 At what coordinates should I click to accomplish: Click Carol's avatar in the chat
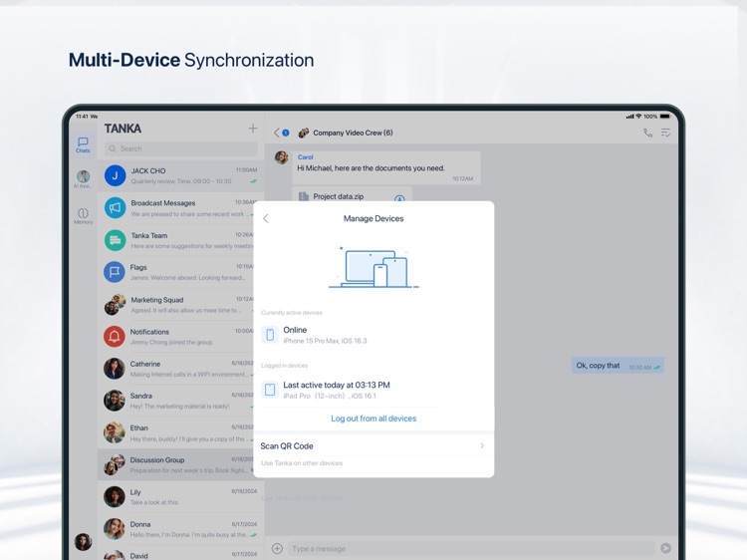point(282,157)
